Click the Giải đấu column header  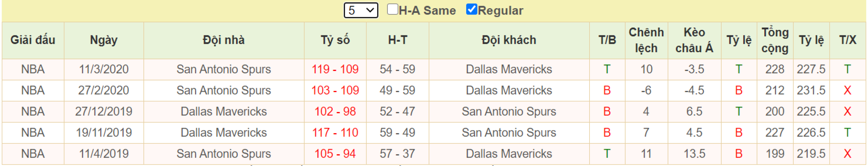(33, 40)
